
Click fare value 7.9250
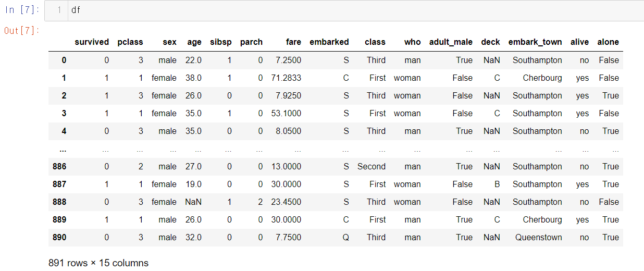coord(289,95)
